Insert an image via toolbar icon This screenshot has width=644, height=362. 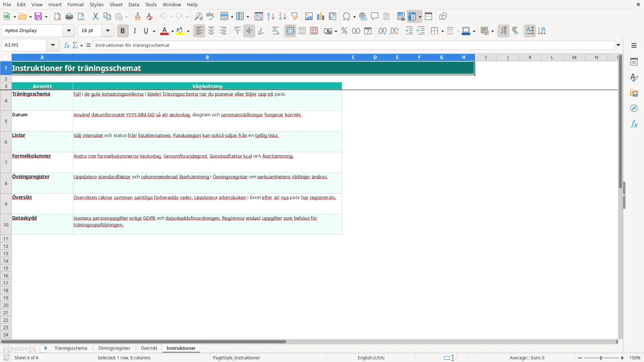pos(309,17)
